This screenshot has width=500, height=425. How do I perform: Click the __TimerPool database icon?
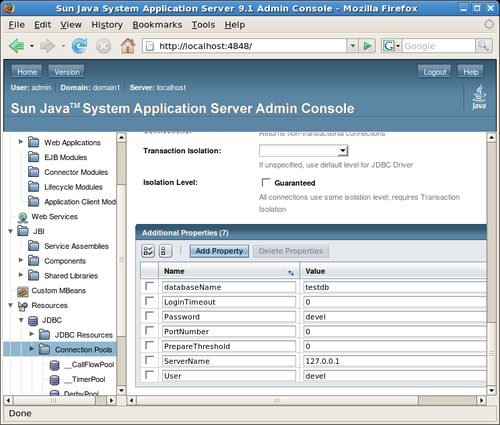point(54,380)
